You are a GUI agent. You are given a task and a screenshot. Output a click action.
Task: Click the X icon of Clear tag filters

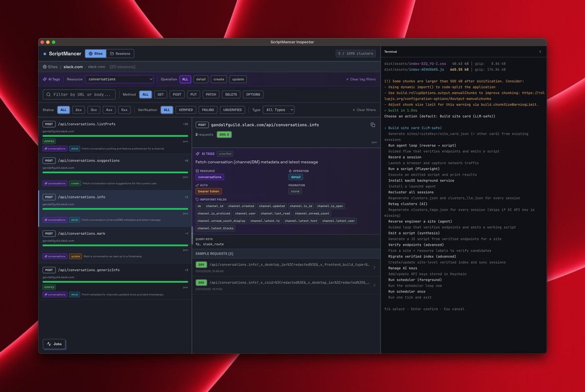(348, 79)
